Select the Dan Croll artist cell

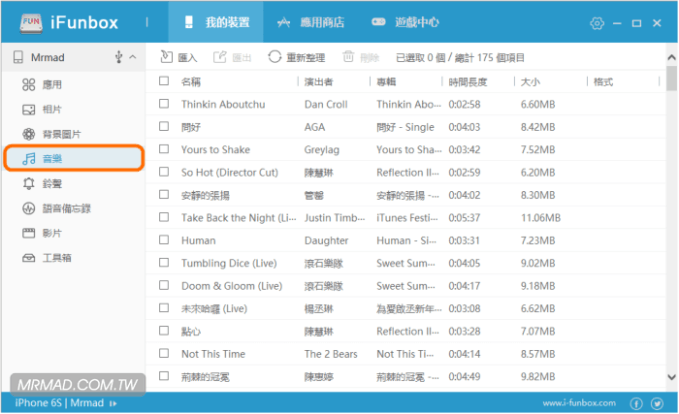coord(326,104)
